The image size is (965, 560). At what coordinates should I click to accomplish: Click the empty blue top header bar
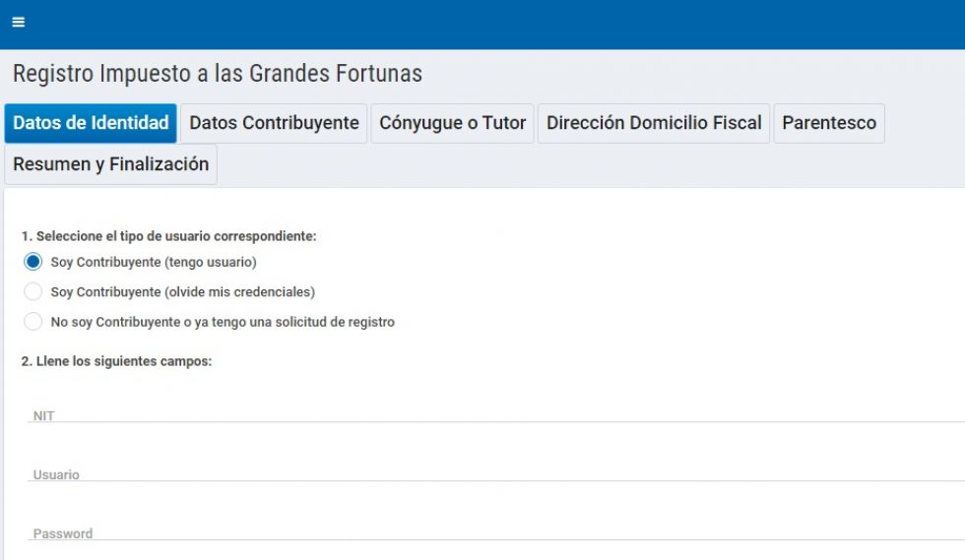(492, 24)
